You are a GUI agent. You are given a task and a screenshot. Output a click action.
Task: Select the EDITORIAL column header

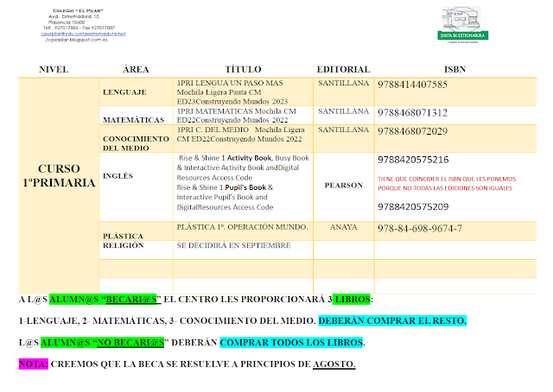tap(343, 69)
